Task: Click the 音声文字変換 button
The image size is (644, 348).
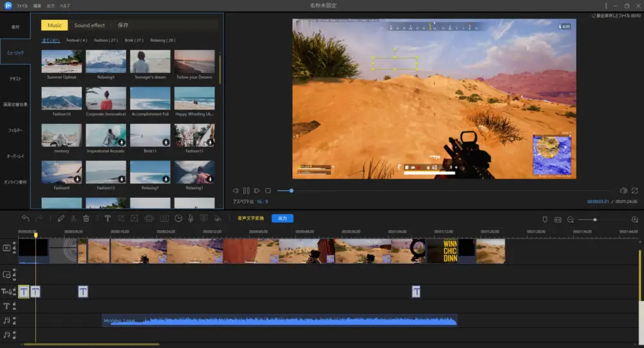Action: (x=251, y=218)
